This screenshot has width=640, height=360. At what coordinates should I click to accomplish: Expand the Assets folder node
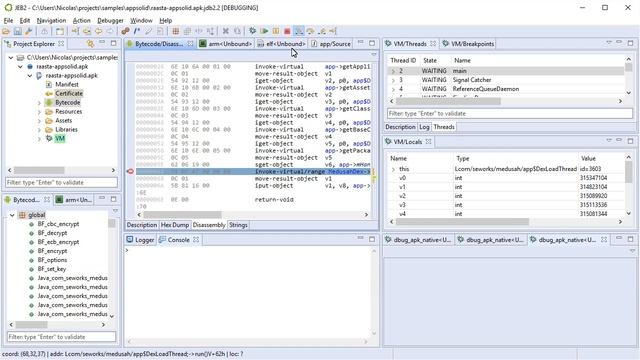tap(39, 121)
